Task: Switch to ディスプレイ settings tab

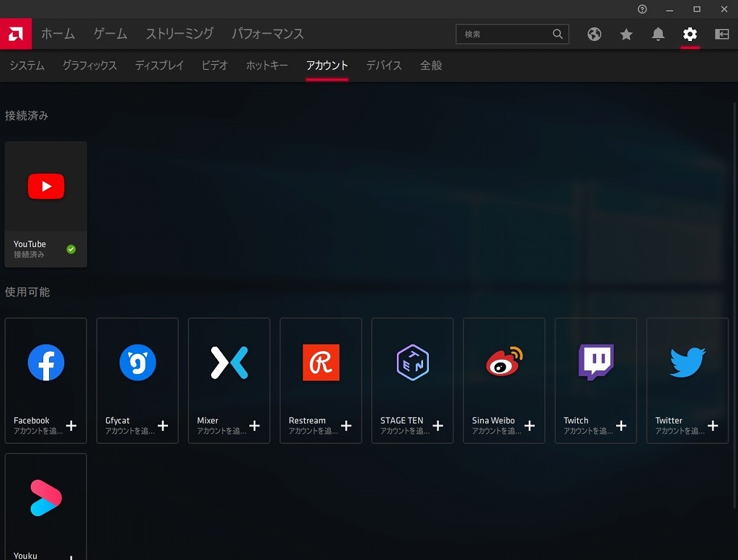Action: click(x=159, y=66)
